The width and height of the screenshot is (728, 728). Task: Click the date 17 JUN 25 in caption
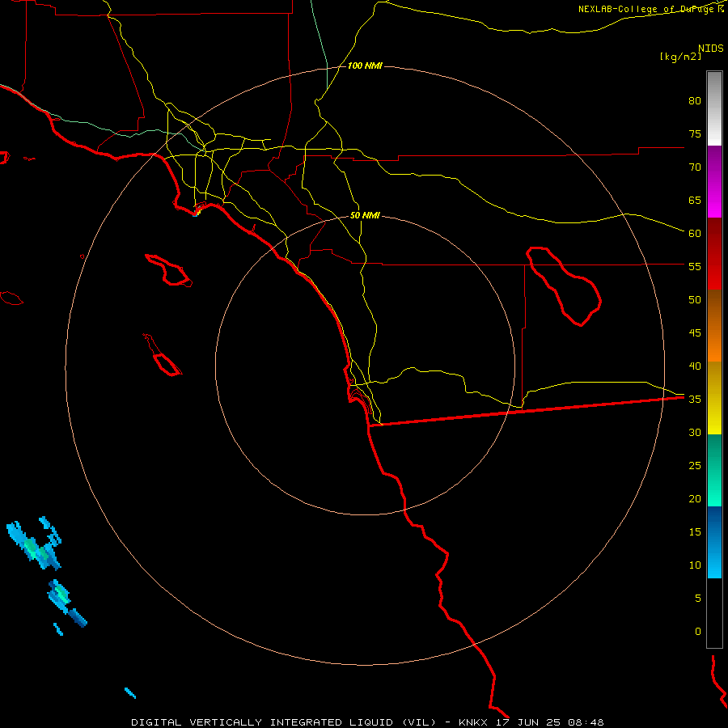point(528,722)
